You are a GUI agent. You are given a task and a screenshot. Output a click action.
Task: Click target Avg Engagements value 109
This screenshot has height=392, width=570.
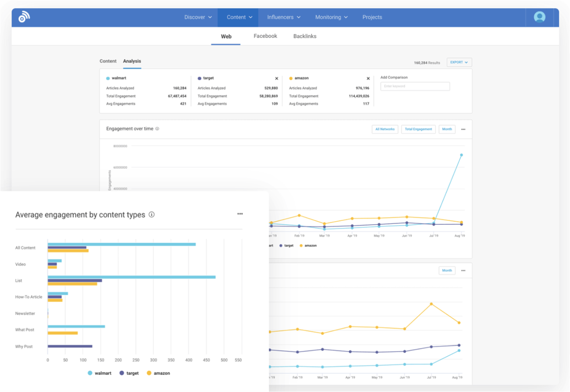tap(275, 104)
